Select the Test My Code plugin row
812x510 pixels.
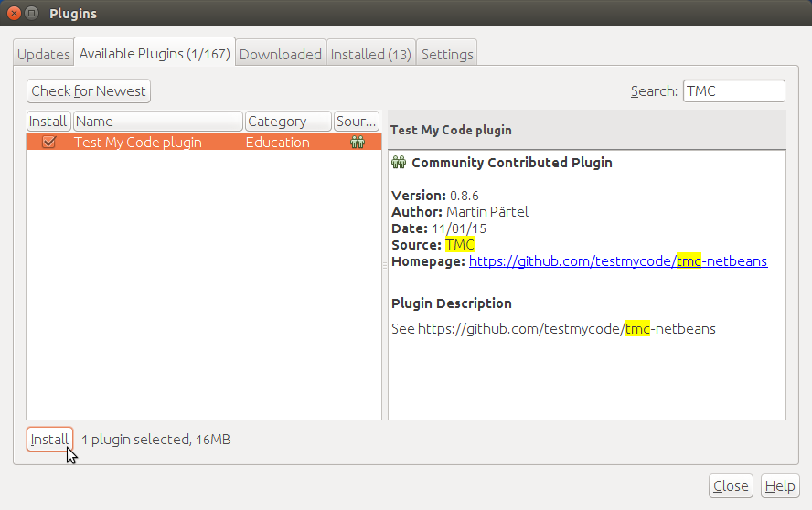[x=204, y=142]
